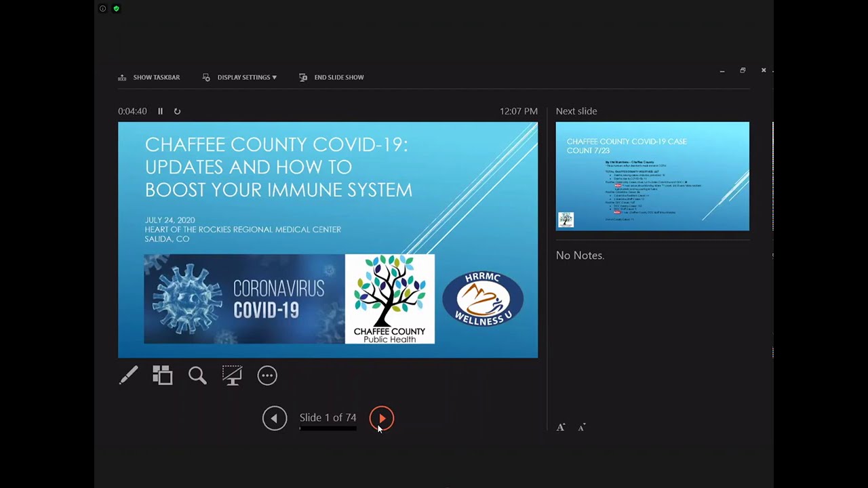Image resolution: width=868 pixels, height=488 pixels.
Task: Open the See All Slides grid
Action: pos(163,375)
